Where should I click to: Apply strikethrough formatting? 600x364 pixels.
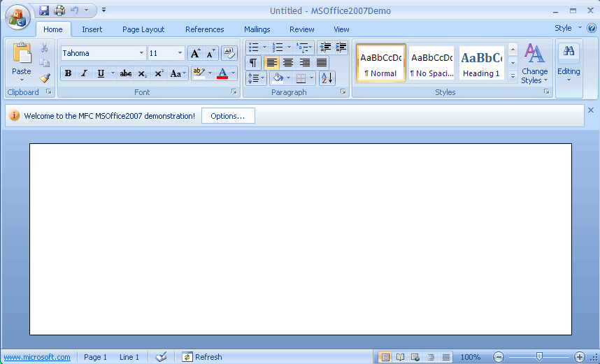(x=125, y=73)
